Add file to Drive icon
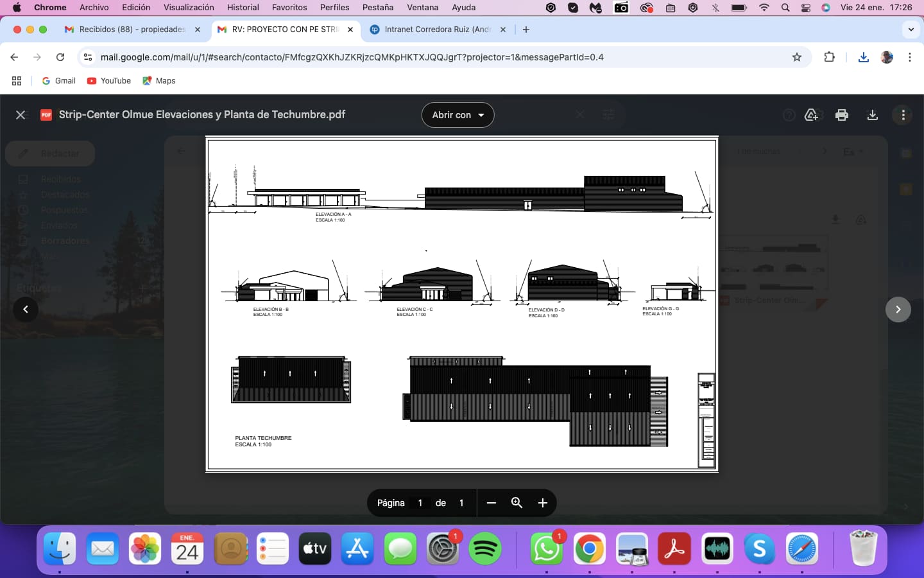Image resolution: width=924 pixels, height=578 pixels. coord(811,115)
